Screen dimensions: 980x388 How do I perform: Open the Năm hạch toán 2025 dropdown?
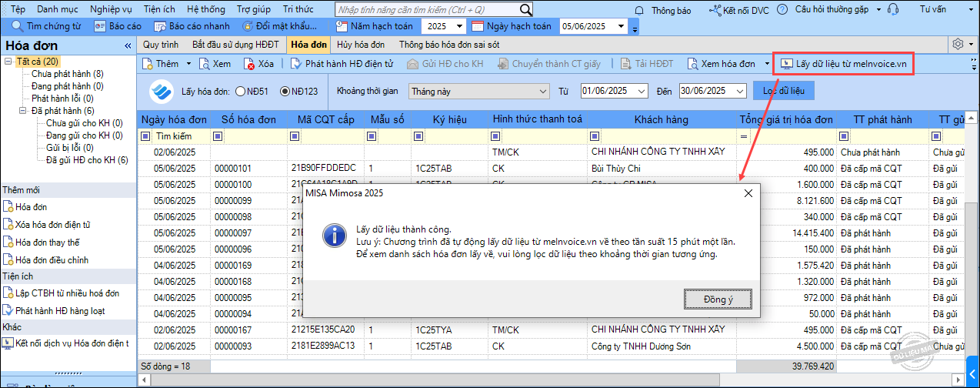click(x=461, y=26)
